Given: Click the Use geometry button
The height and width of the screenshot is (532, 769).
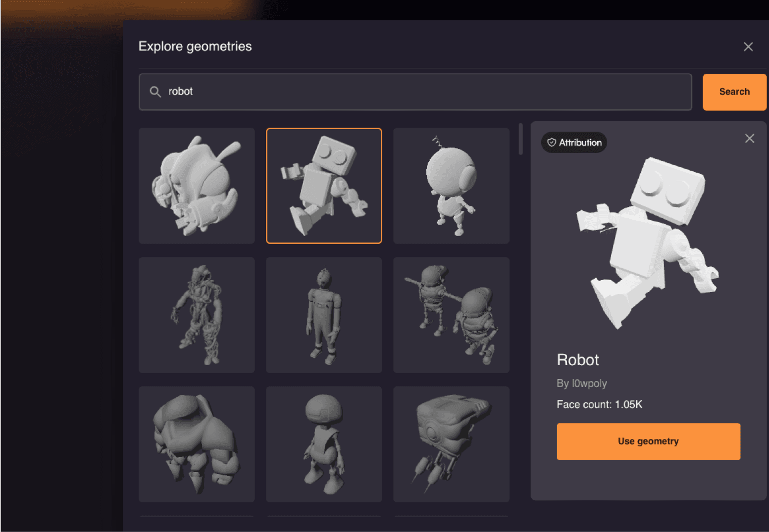Looking at the screenshot, I should 648,441.
